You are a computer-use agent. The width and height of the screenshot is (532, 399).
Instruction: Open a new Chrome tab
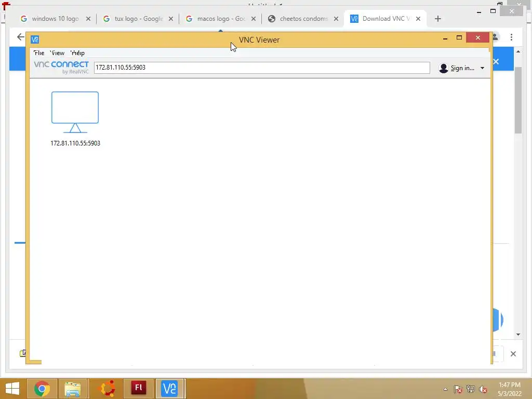point(437,19)
